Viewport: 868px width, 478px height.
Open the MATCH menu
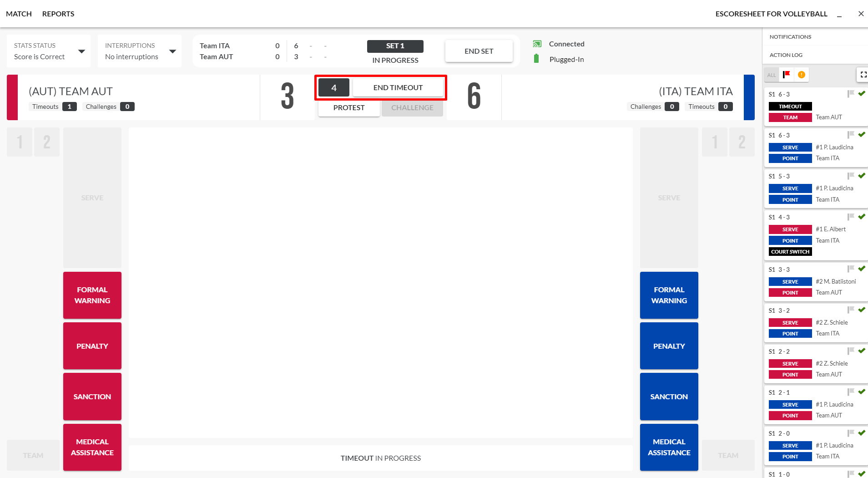(19, 14)
